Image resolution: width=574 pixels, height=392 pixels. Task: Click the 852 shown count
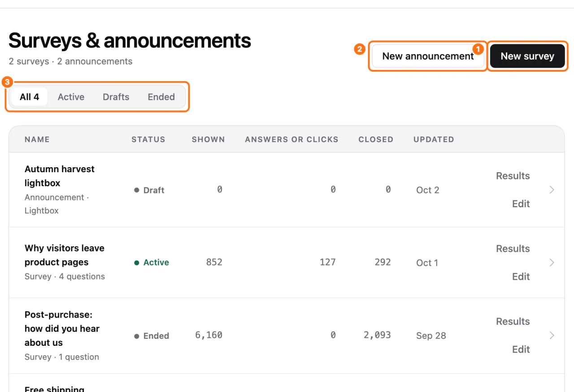214,262
